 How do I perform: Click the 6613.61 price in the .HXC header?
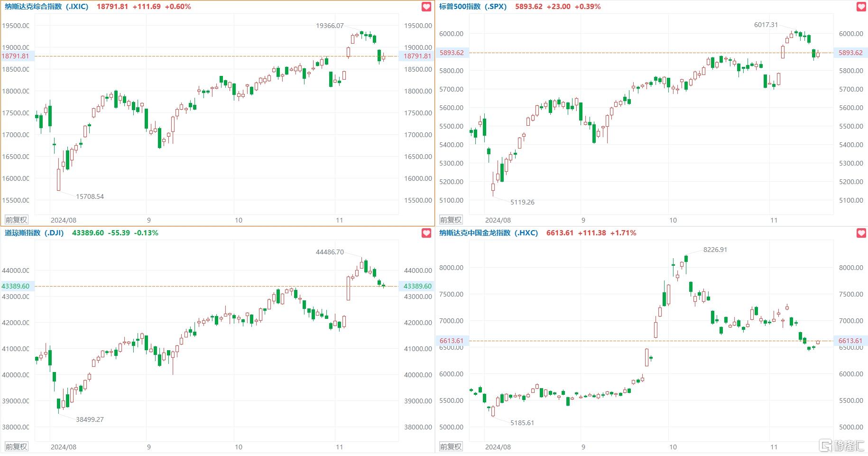[x=560, y=233]
